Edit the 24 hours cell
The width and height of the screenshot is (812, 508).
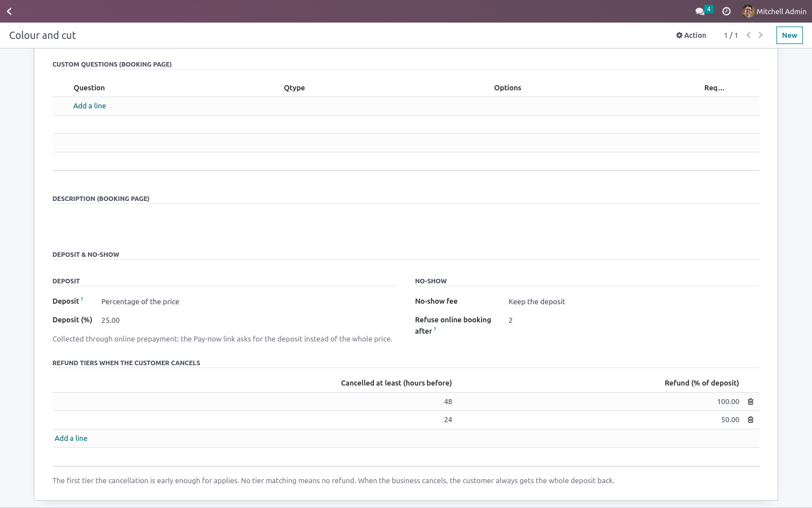pyautogui.click(x=254, y=420)
